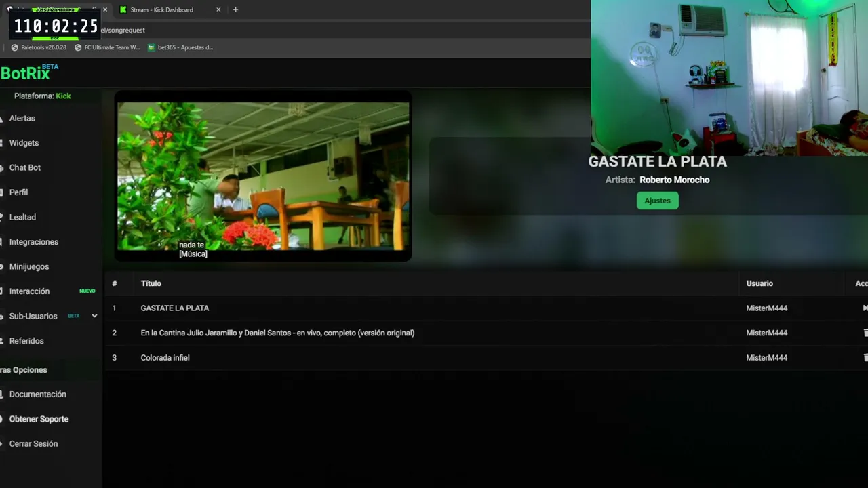Click the green Ajustes button
This screenshot has height=488, width=868.
657,201
